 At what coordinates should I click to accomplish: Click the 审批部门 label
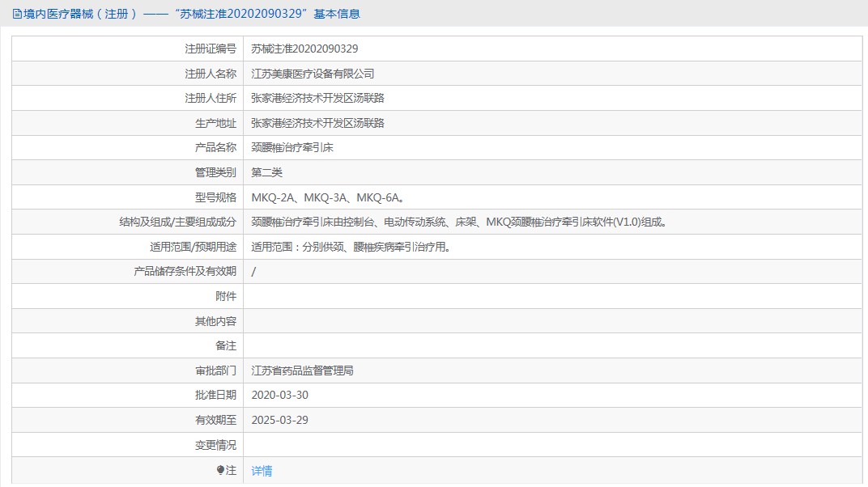tap(215, 371)
